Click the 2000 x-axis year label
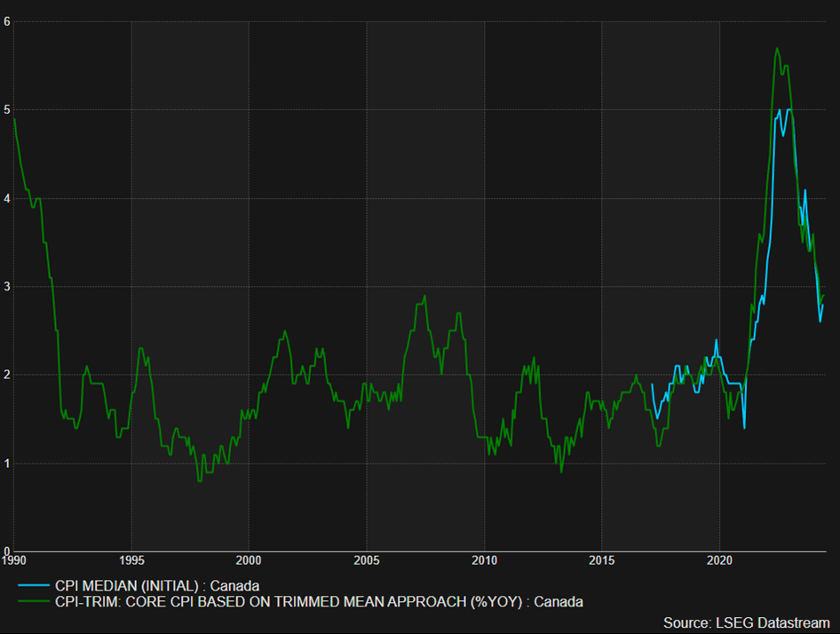Image resolution: width=840 pixels, height=634 pixels. click(249, 560)
